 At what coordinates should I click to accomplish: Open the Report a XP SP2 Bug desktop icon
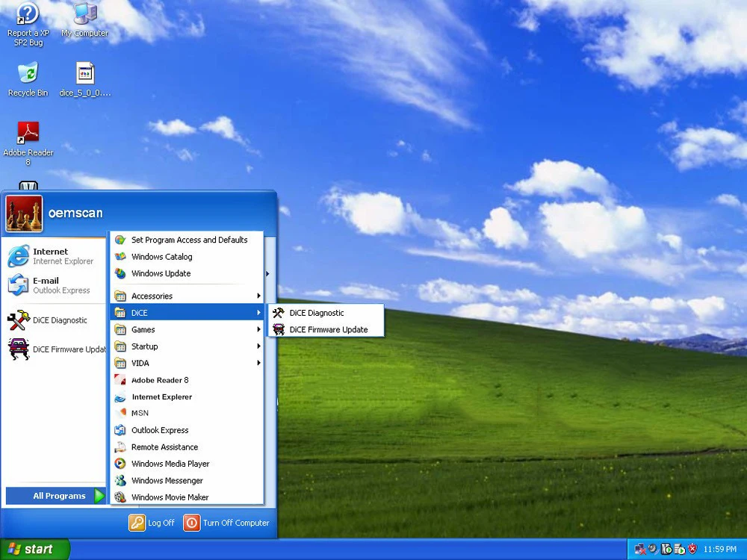(28, 24)
